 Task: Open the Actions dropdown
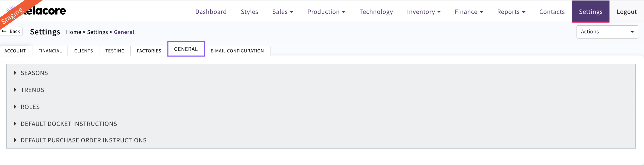(x=607, y=32)
